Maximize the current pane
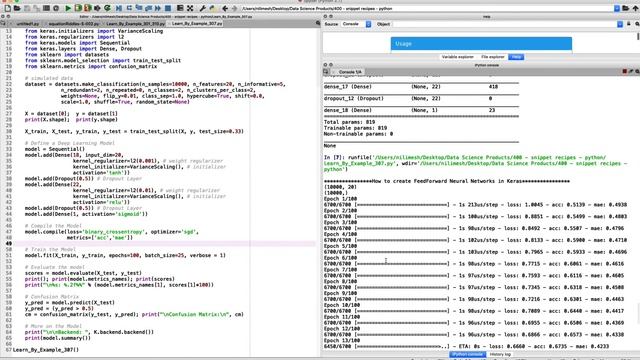 coord(180,8)
